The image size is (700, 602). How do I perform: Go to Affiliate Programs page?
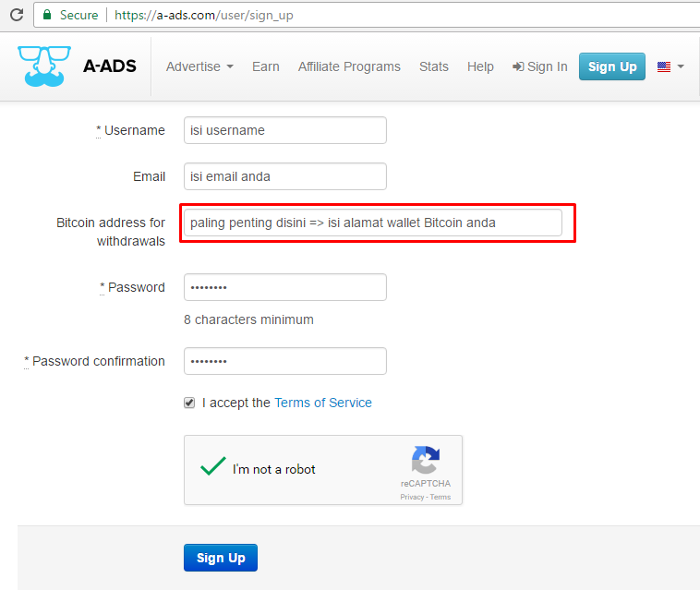point(349,66)
